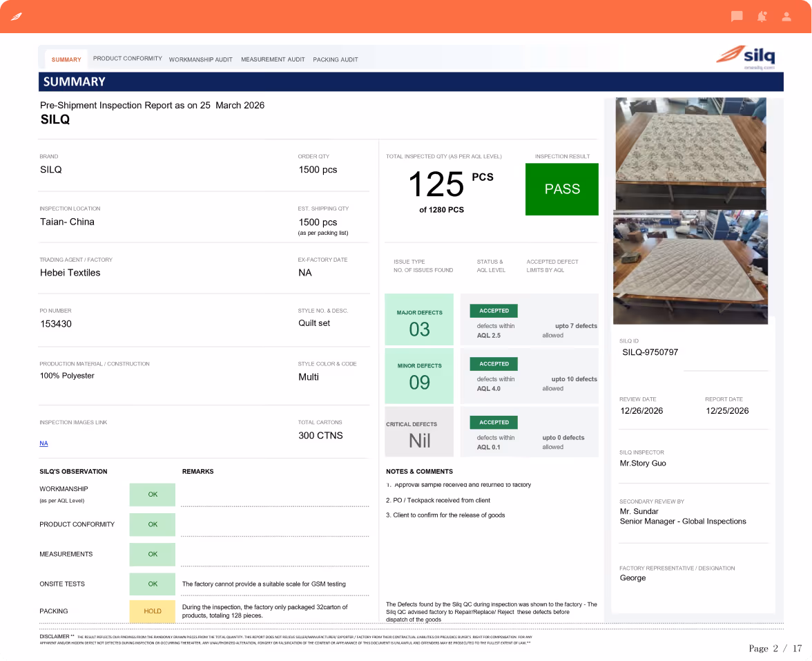Click note 'PO / Teckpack received from client'
Screen dimensions: 812x661
tap(438, 500)
